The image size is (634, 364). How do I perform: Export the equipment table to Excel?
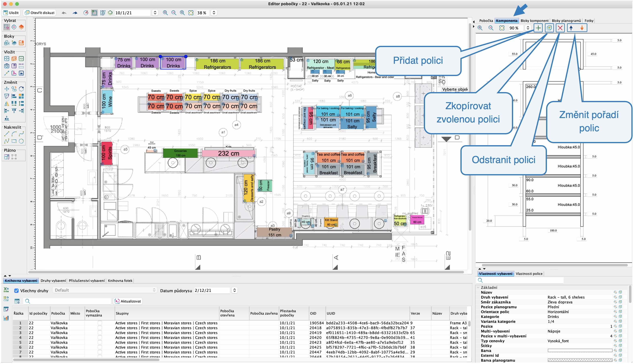tap(6, 290)
